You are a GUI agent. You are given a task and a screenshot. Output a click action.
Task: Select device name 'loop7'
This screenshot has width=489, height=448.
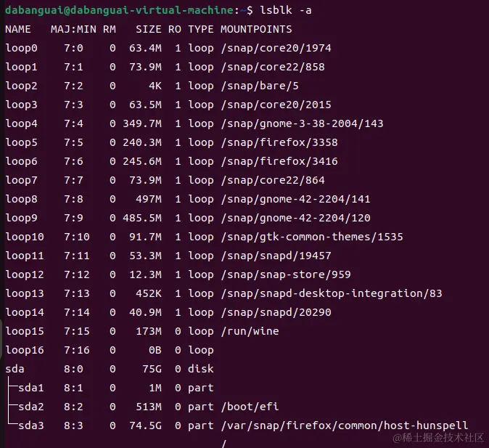[x=22, y=181]
